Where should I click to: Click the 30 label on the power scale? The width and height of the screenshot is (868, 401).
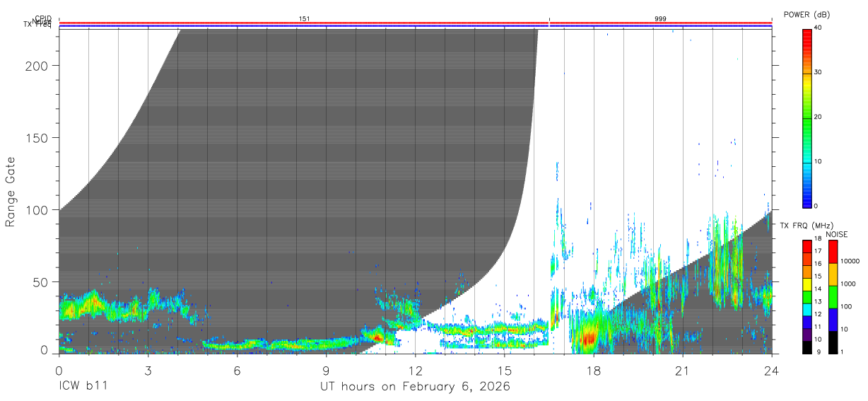tap(819, 72)
